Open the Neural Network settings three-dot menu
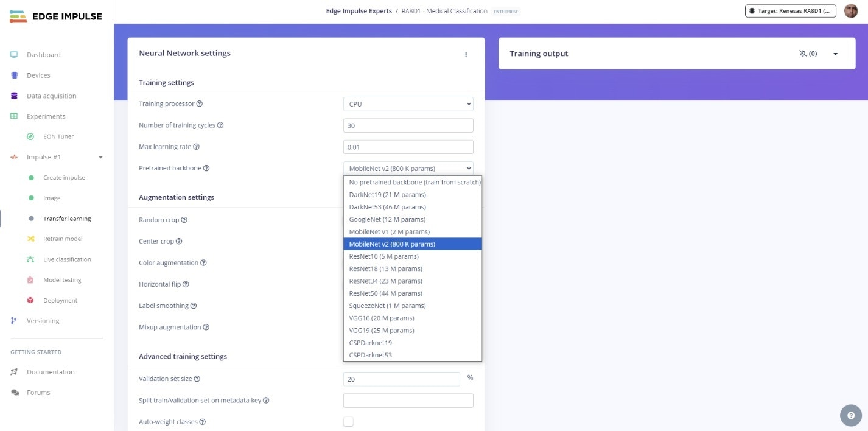 point(466,54)
